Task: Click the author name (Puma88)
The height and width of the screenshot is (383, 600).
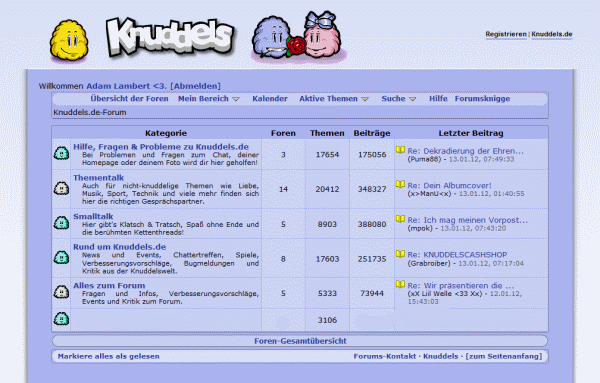Action: click(x=424, y=159)
